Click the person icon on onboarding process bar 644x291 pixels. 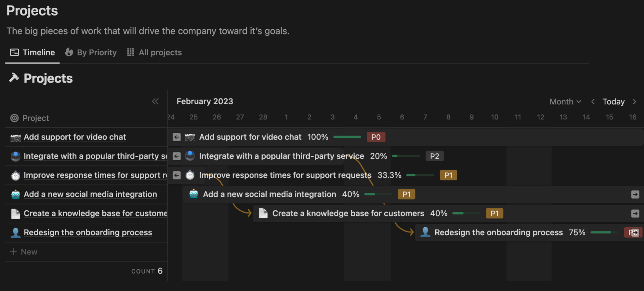[x=425, y=232]
